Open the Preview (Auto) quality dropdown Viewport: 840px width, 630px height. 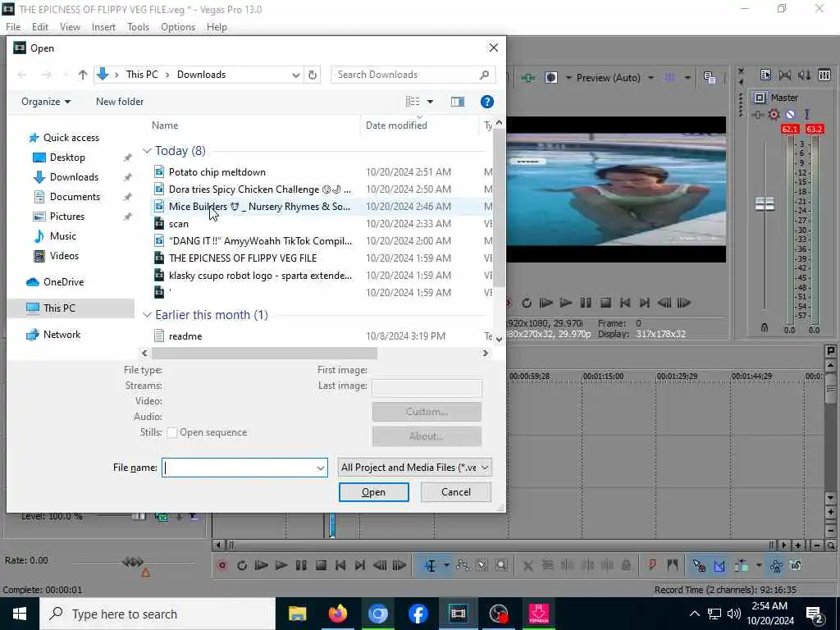(651, 78)
